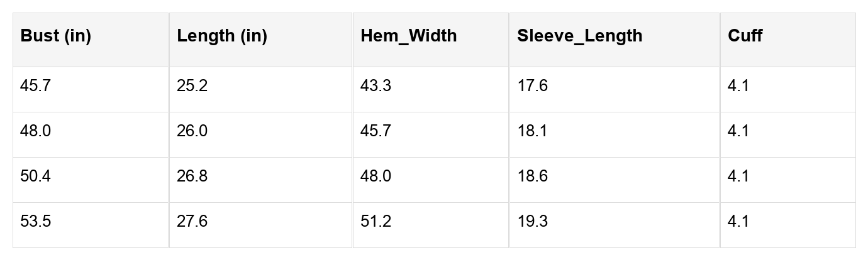Select the 19.3 Sleeve_Length cell
The image size is (868, 260).
[532, 222]
